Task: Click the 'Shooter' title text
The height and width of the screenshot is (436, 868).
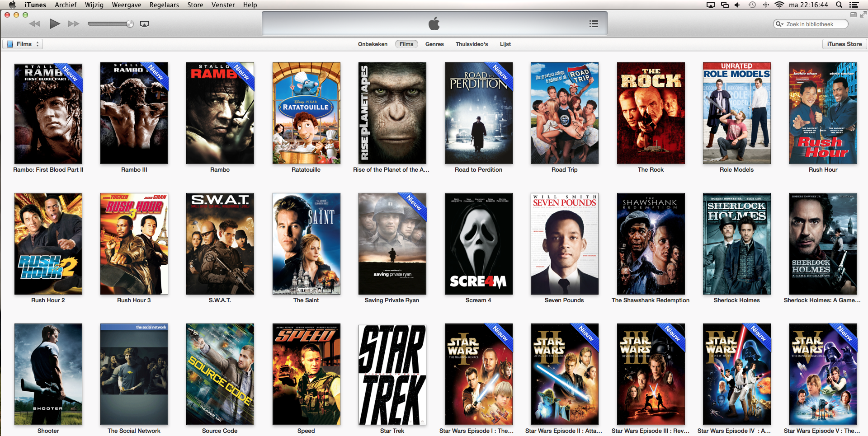Action: 48,431
